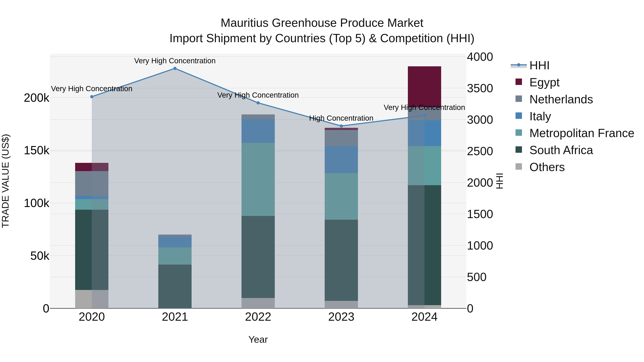Click the chart title 'Mauritius Greenhouse Produce Market'
This screenshot has height=362, width=644.
click(x=322, y=23)
